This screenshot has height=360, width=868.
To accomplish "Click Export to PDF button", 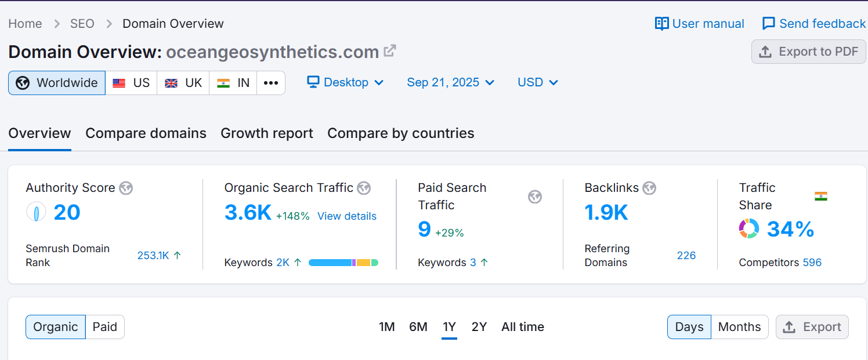I will (x=808, y=52).
